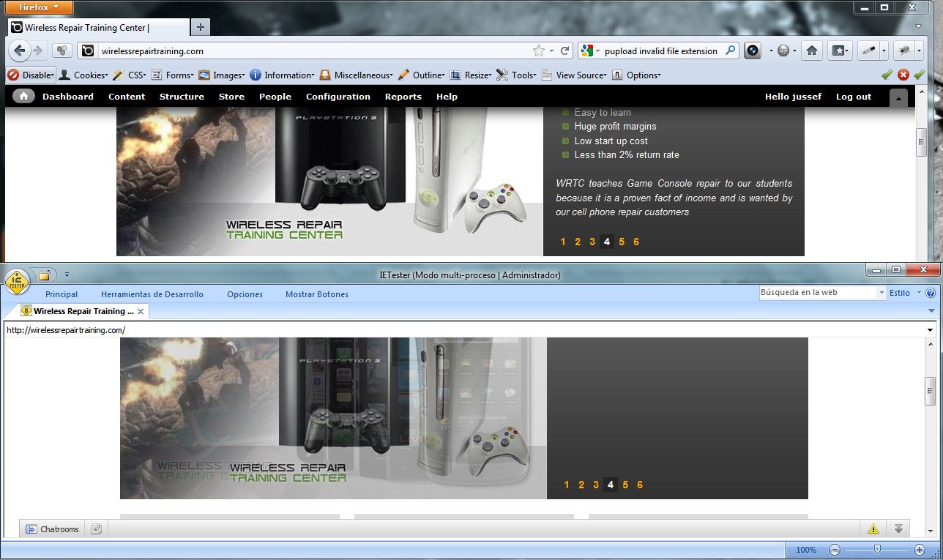Image resolution: width=943 pixels, height=560 pixels.
Task: Go back with Firefox's back arrow button
Action: point(19,51)
